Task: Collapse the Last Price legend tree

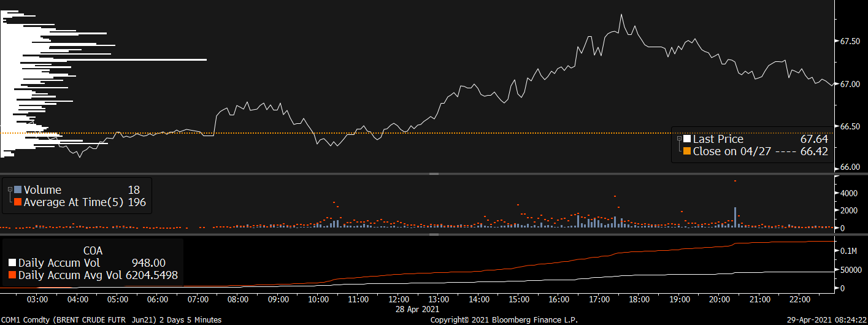Action: tap(678, 139)
